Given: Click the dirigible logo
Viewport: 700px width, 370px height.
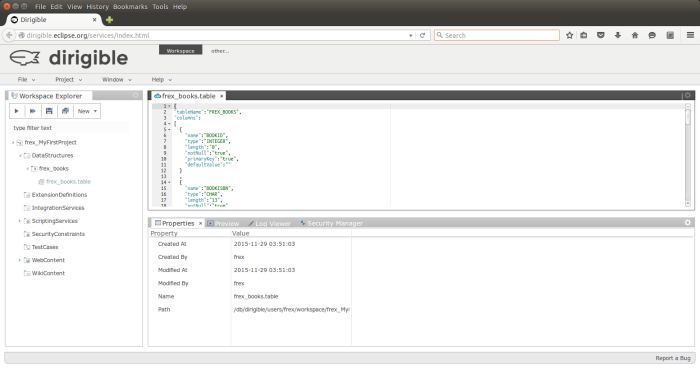Looking at the screenshot, I should pyautogui.click(x=68, y=58).
